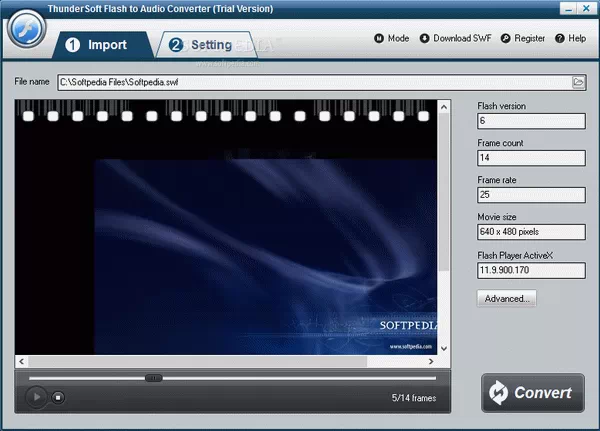Click the Flash Player ActiveX label
Image resolution: width=600 pixels, height=431 pixels.
(515, 255)
